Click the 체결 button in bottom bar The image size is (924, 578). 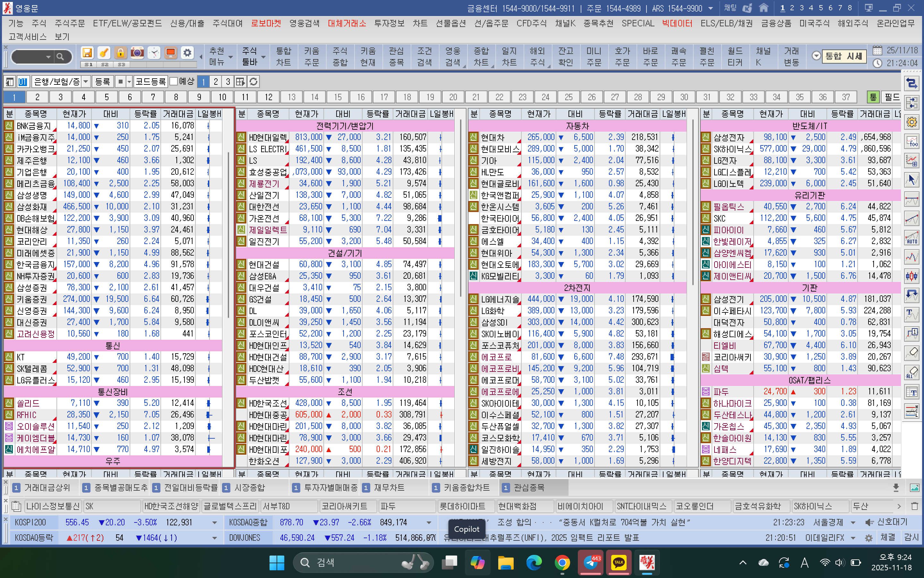tap(888, 538)
